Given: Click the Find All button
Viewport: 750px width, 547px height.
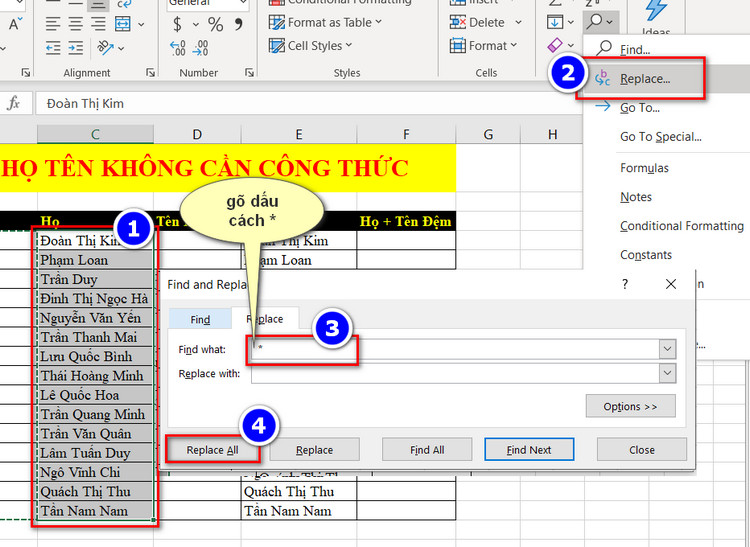Looking at the screenshot, I should 427,449.
